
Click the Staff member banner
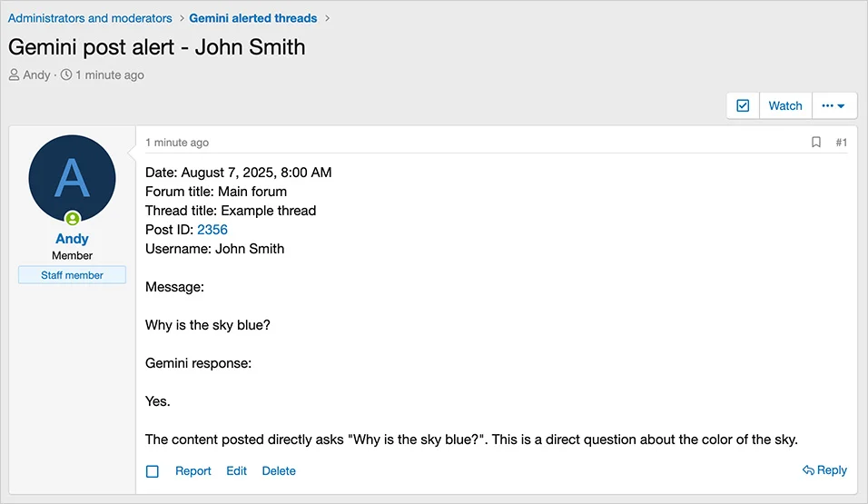click(72, 275)
